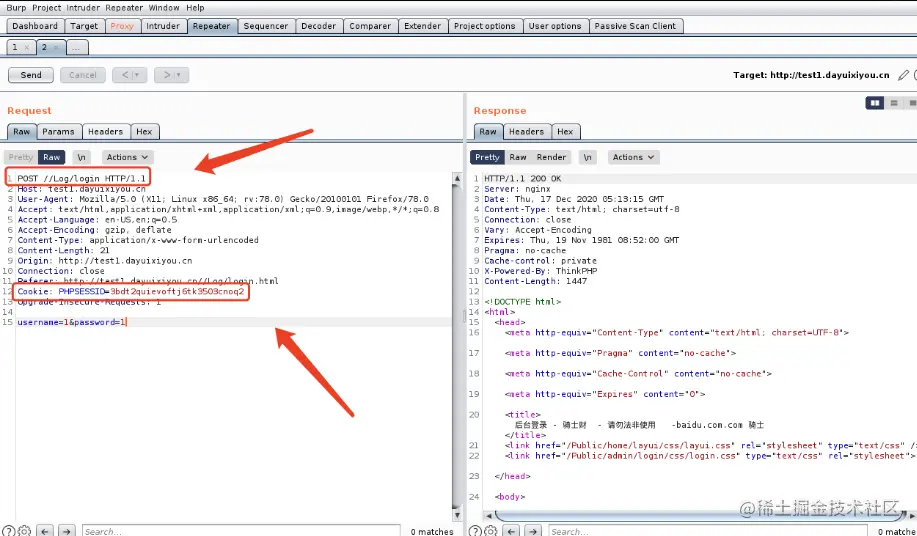Switch the Request editor to Pretty view
The height and width of the screenshot is (536, 917).
pyautogui.click(x=20, y=157)
